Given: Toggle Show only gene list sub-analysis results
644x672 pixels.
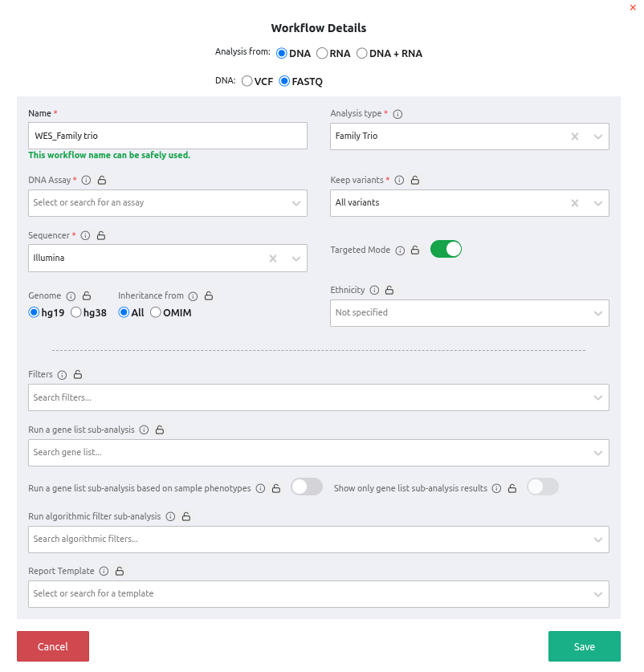Looking at the screenshot, I should tap(542, 487).
